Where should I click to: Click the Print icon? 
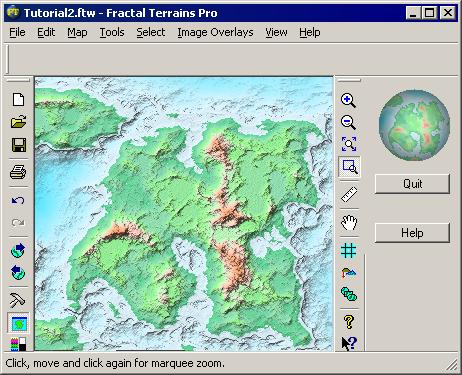18,172
